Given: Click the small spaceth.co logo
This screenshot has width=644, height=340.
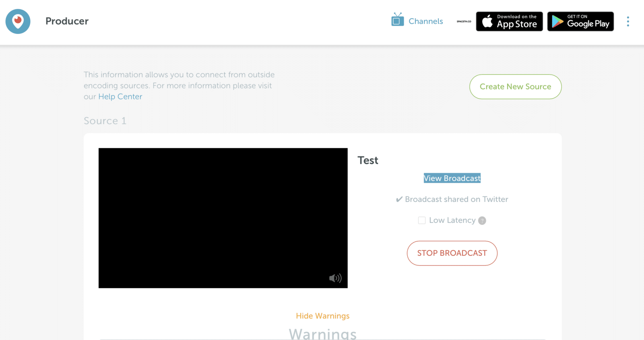Looking at the screenshot, I should [x=464, y=21].
